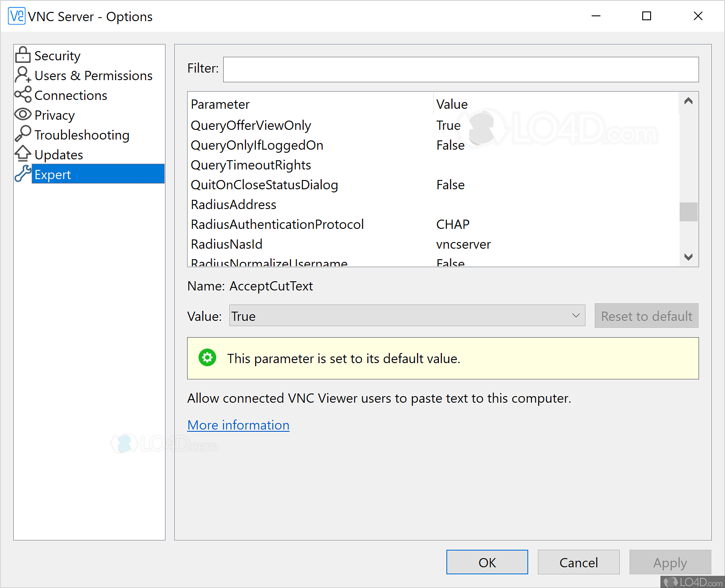Select the QueryOfferViewOnly parameter row
This screenshot has width=725, height=588.
251,125
